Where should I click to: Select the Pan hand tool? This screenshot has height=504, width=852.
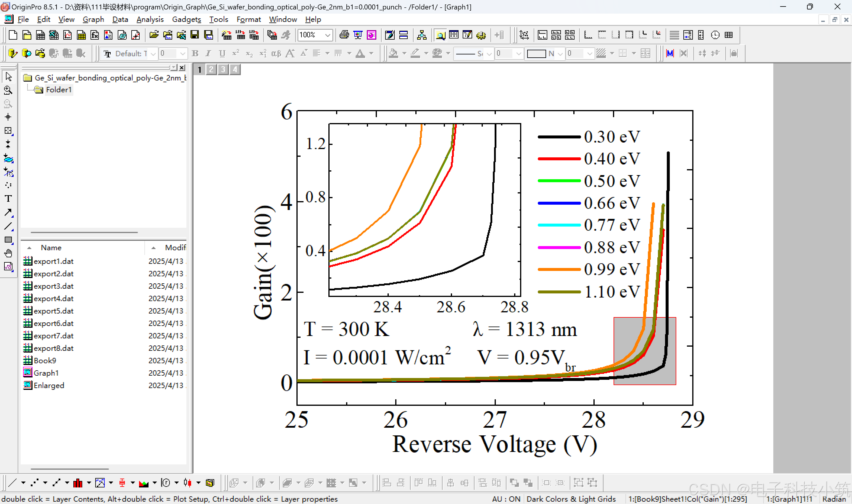tap(8, 253)
